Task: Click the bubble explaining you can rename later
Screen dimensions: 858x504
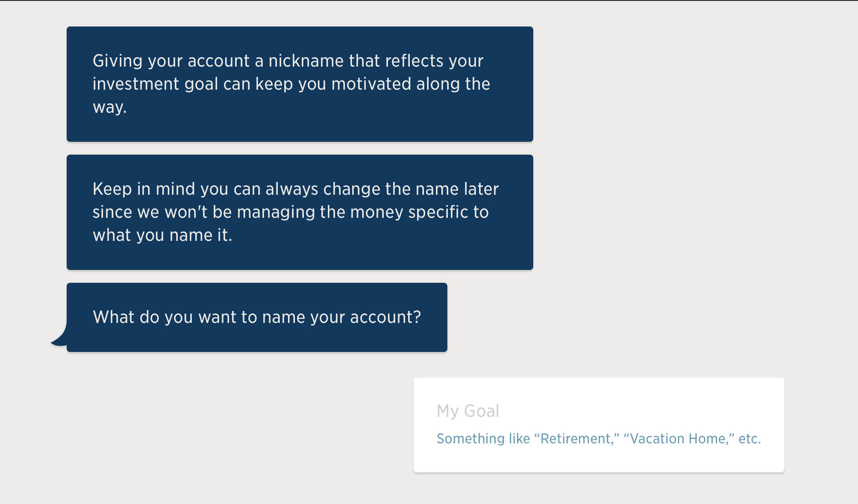Action: tap(300, 212)
